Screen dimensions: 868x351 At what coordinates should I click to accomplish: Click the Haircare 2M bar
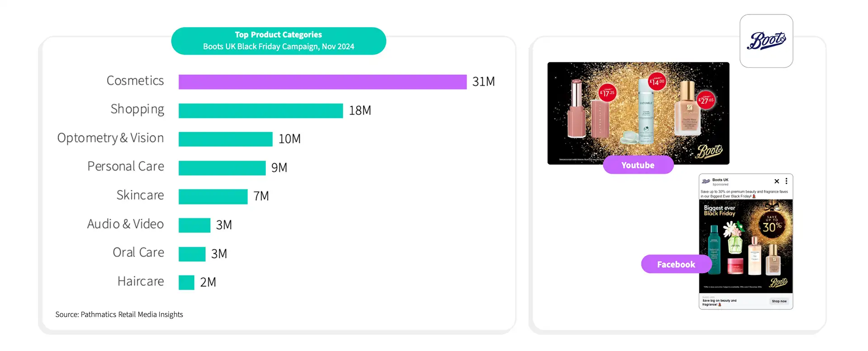[x=186, y=283]
